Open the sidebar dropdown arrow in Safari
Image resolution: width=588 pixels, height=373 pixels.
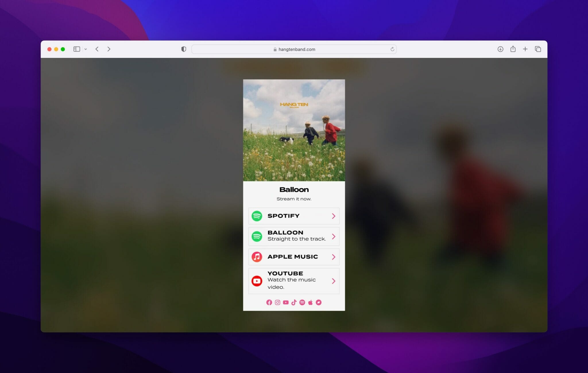[86, 49]
